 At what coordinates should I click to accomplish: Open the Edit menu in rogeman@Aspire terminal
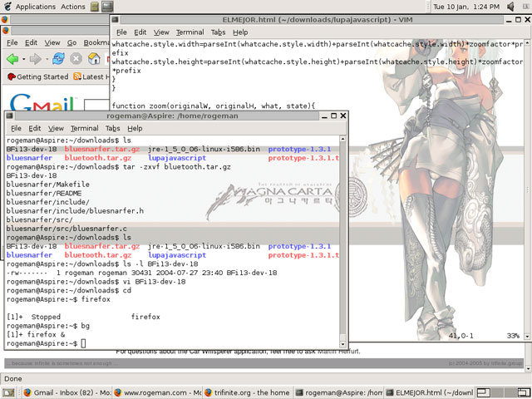click(35, 128)
